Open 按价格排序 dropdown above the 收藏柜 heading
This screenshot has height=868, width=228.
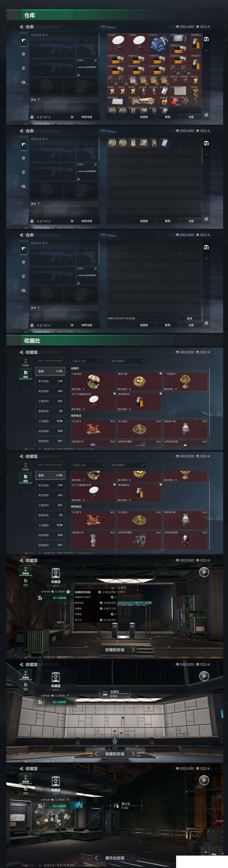(x=128, y=361)
